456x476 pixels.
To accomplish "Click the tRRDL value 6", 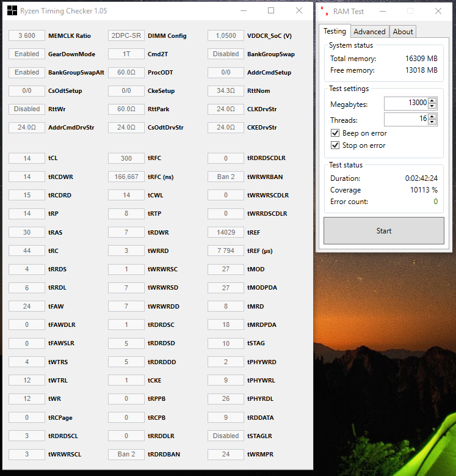I will [27, 287].
